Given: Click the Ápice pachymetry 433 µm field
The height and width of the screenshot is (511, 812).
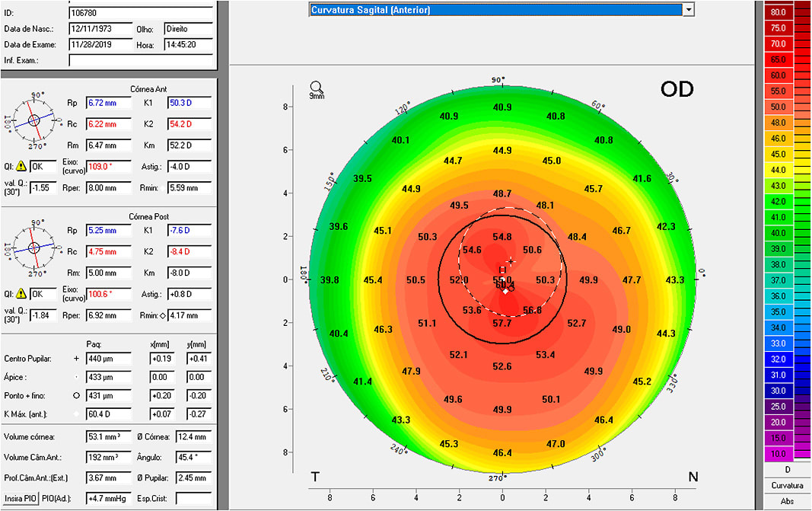Looking at the screenshot, I should pos(109,377).
